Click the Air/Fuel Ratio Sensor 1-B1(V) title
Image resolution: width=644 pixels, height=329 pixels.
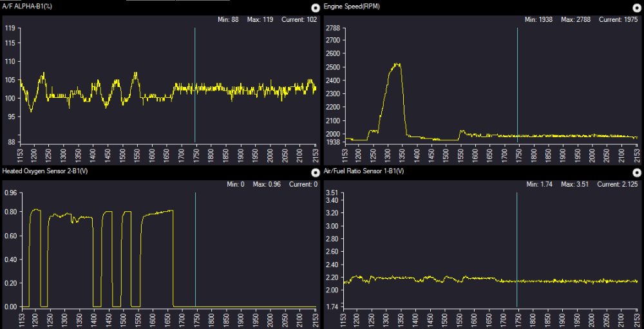coord(363,171)
